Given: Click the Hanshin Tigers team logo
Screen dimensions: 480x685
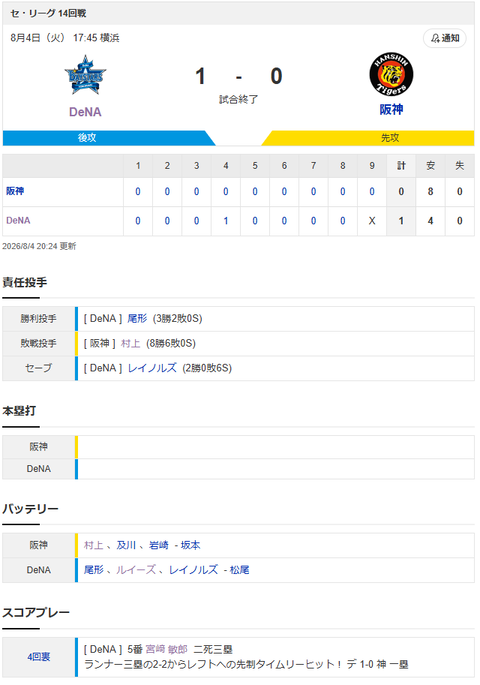Looking at the screenshot, I should [x=391, y=74].
